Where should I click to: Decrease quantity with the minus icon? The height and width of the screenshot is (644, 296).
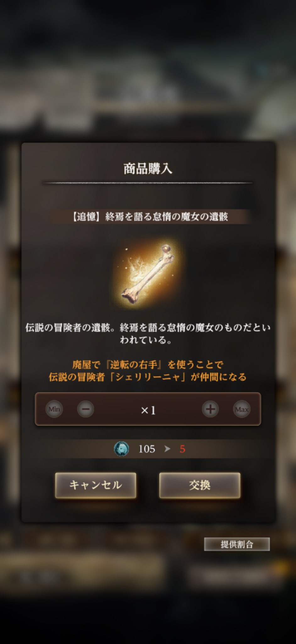coord(85,409)
